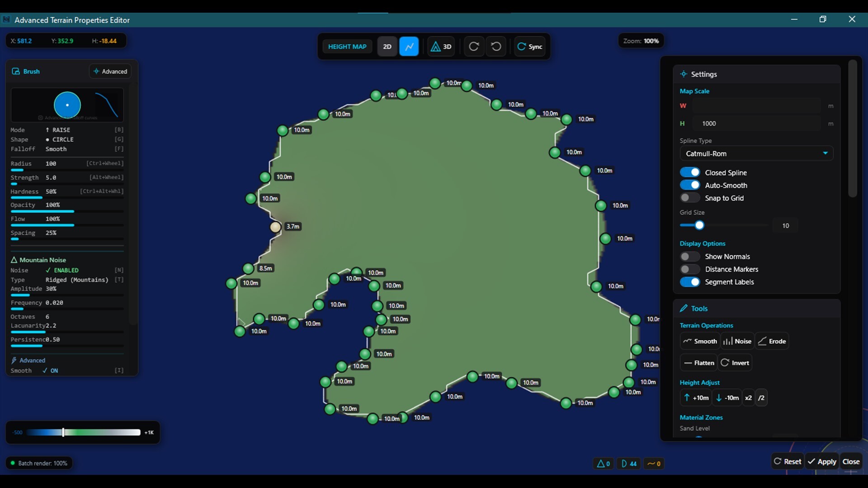This screenshot has height=488, width=868.
Task: Open the Brush panel tab
Action: (x=26, y=71)
